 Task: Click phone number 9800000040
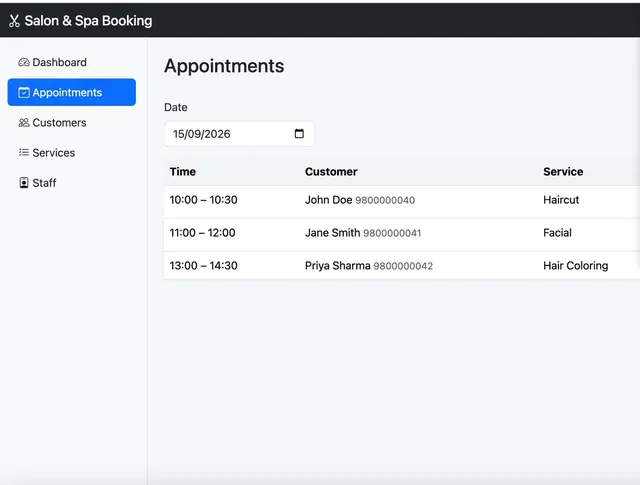pos(385,200)
